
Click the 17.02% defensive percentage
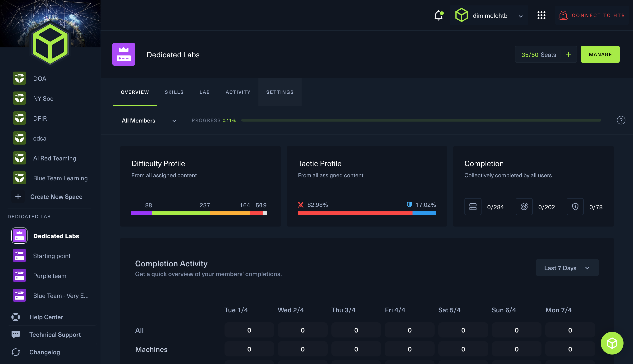(425, 205)
